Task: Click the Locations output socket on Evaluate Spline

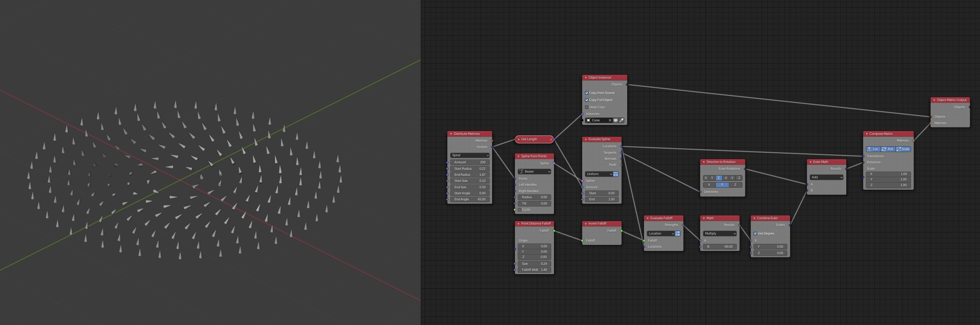Action: (x=621, y=147)
